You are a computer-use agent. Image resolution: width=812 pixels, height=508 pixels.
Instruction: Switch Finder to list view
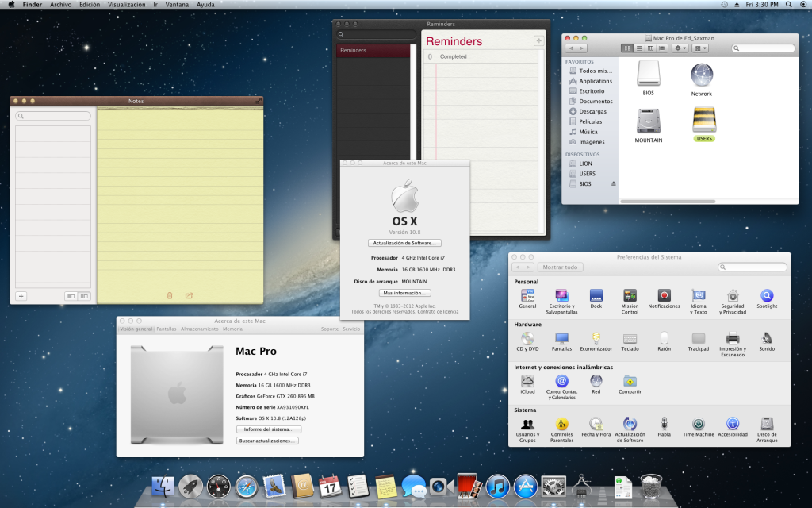tap(638, 48)
